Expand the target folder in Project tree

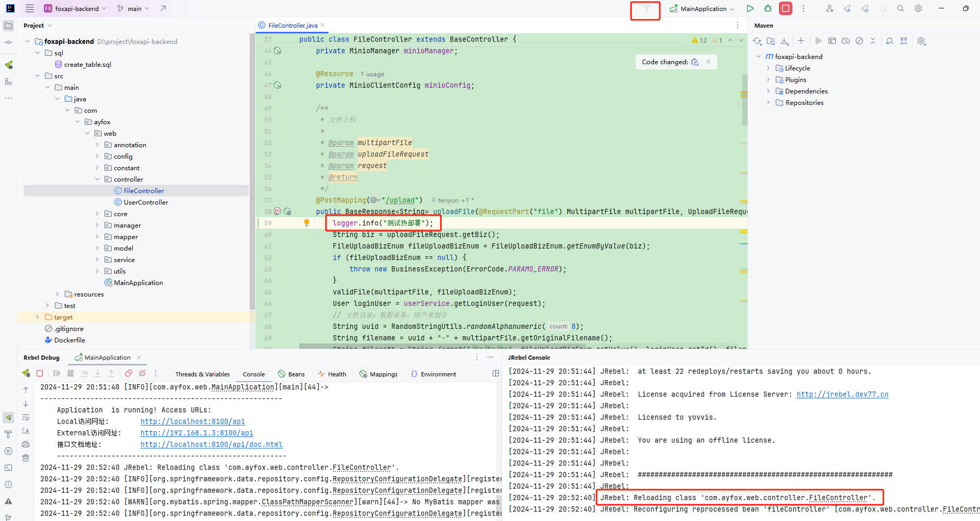[37, 317]
